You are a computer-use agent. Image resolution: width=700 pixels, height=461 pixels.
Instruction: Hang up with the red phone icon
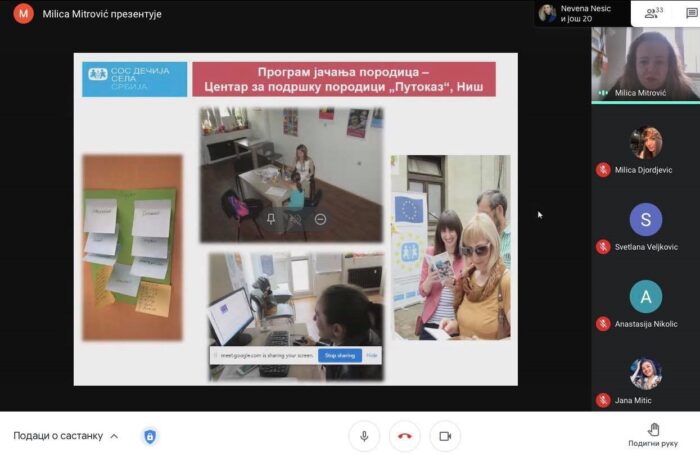pyautogui.click(x=404, y=436)
